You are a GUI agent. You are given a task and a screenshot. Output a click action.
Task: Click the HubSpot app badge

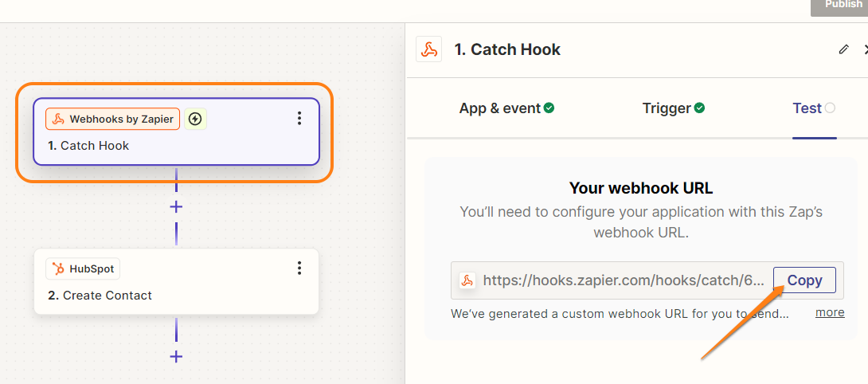click(83, 269)
